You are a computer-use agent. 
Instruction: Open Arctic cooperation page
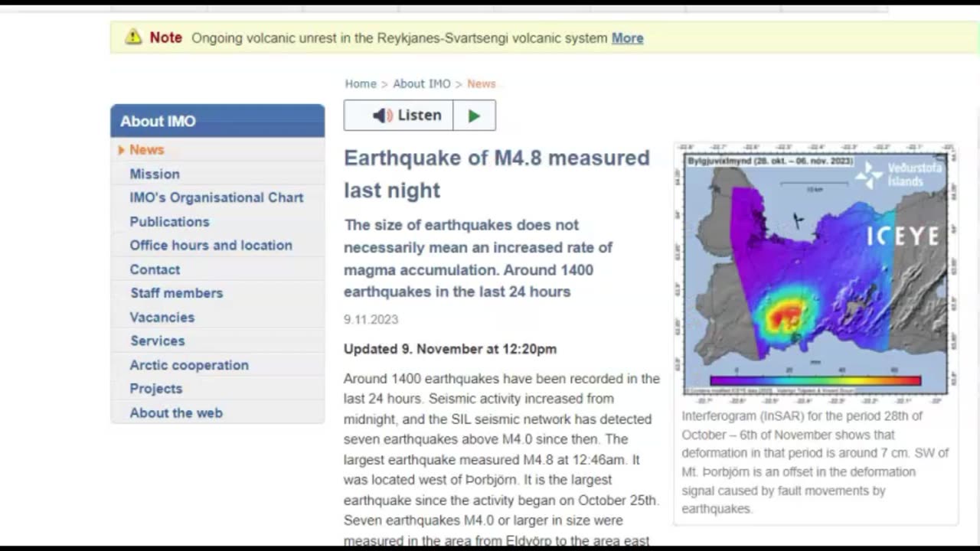(x=189, y=365)
